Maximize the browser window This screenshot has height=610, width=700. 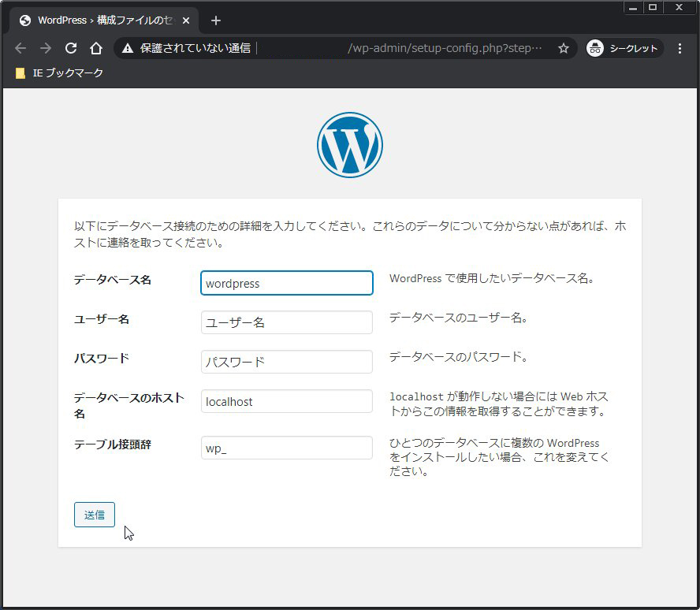coord(653,8)
